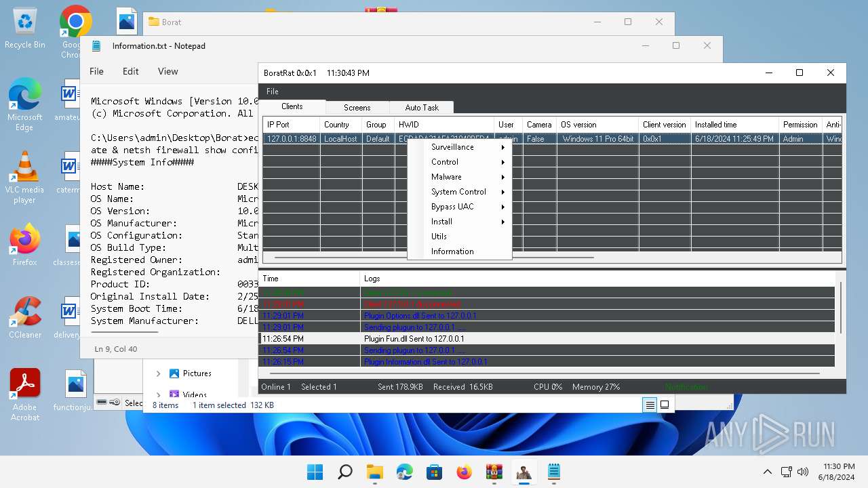Switch to the Screens tab
The height and width of the screenshot is (488, 868).
[357, 108]
